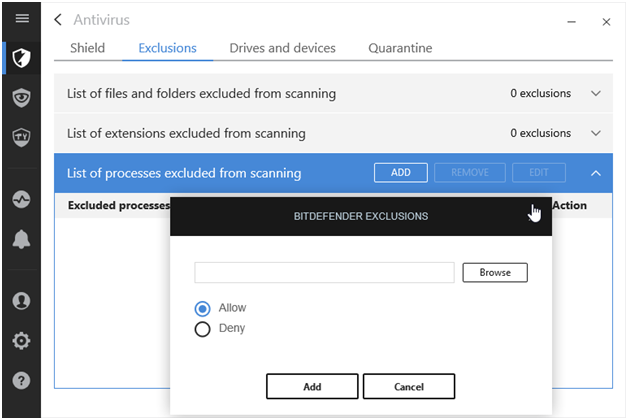
Task: Open the Account user icon
Action: 21,301
